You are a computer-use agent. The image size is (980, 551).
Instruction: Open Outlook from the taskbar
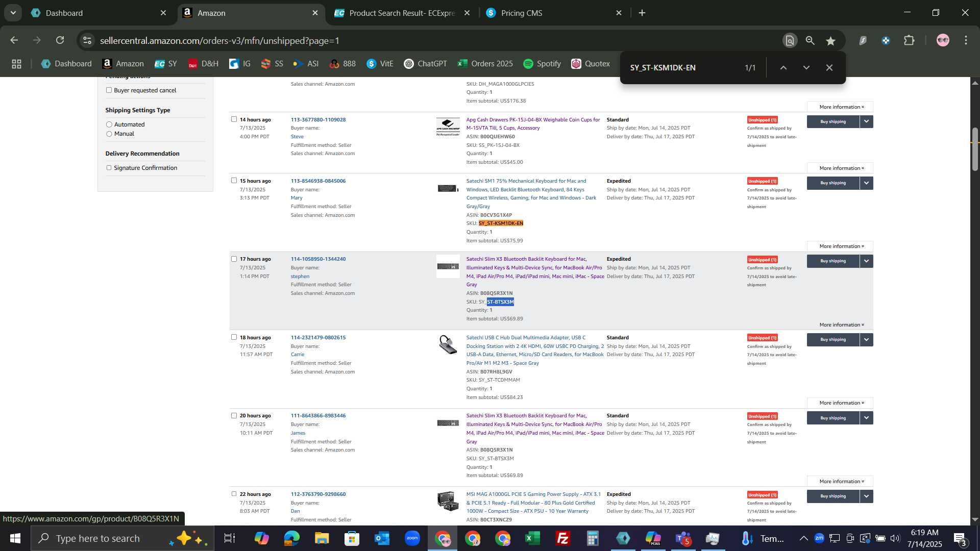click(x=382, y=538)
